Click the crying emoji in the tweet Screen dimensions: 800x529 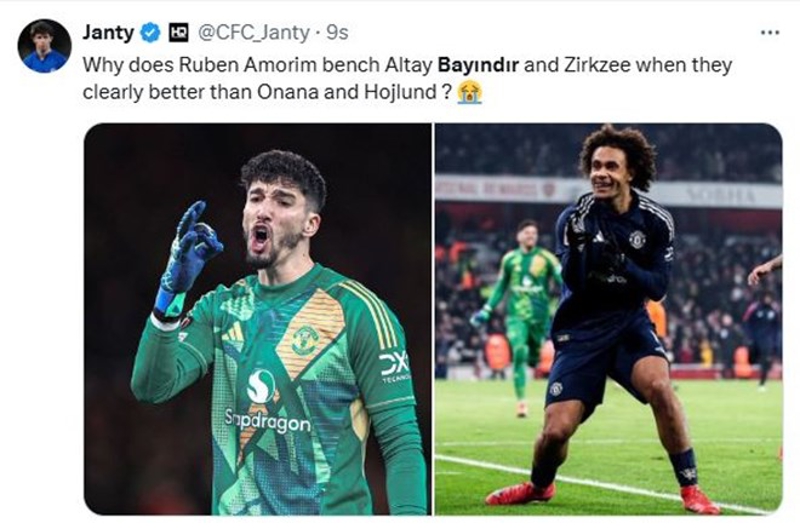pos(470,92)
